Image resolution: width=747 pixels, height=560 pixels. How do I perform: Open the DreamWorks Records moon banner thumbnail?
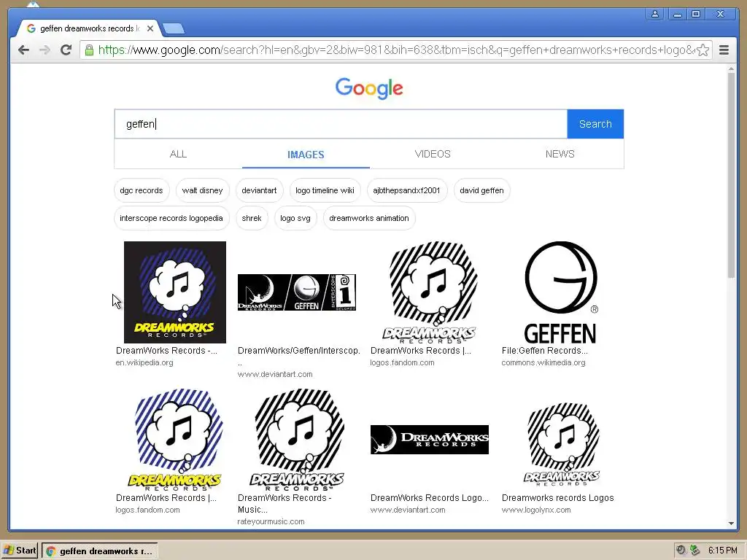point(429,440)
